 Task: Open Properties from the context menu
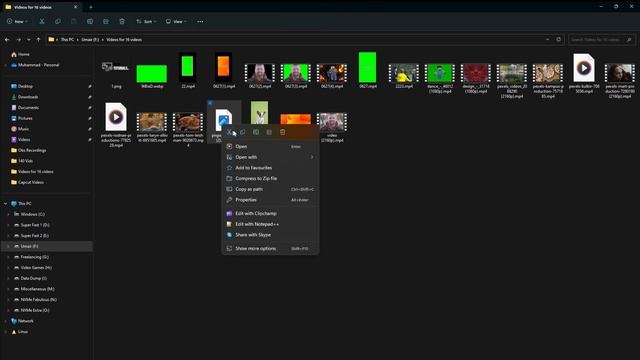(x=270, y=200)
